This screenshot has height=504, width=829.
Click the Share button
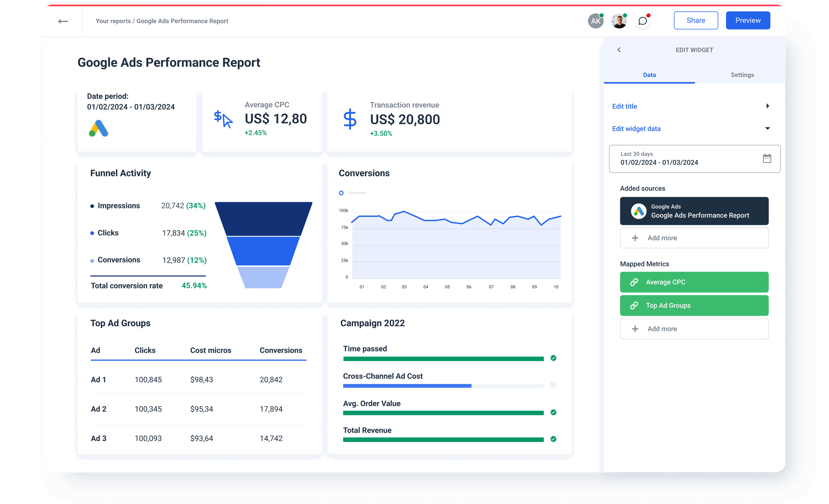(x=696, y=20)
